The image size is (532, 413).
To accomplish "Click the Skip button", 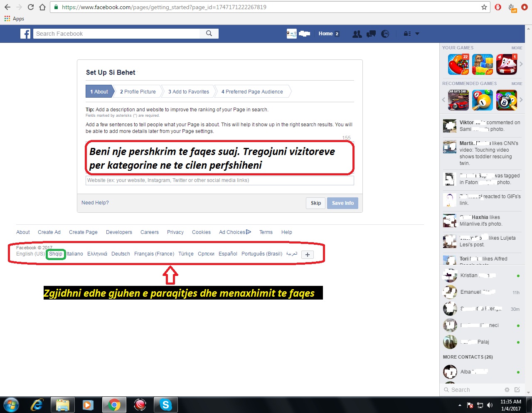I will pyautogui.click(x=316, y=203).
